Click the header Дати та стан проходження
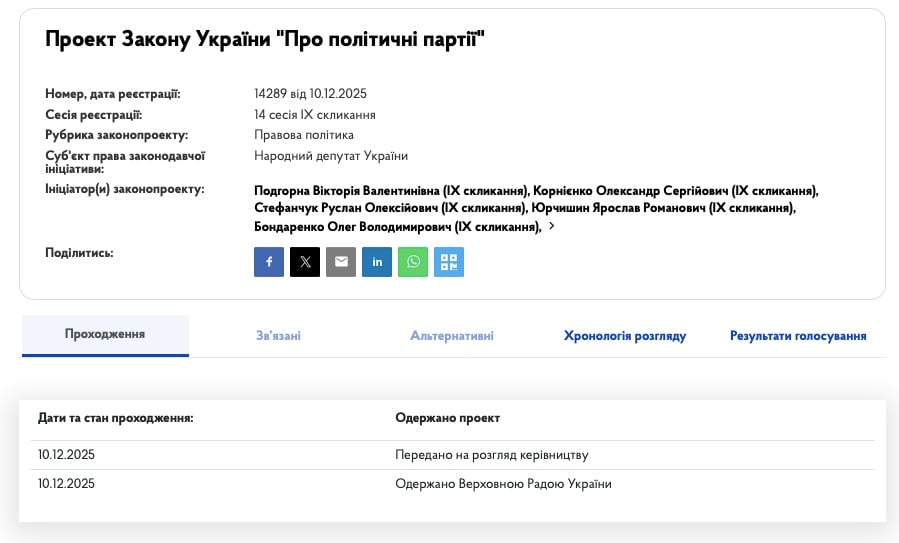This screenshot has width=899, height=543. (116, 418)
